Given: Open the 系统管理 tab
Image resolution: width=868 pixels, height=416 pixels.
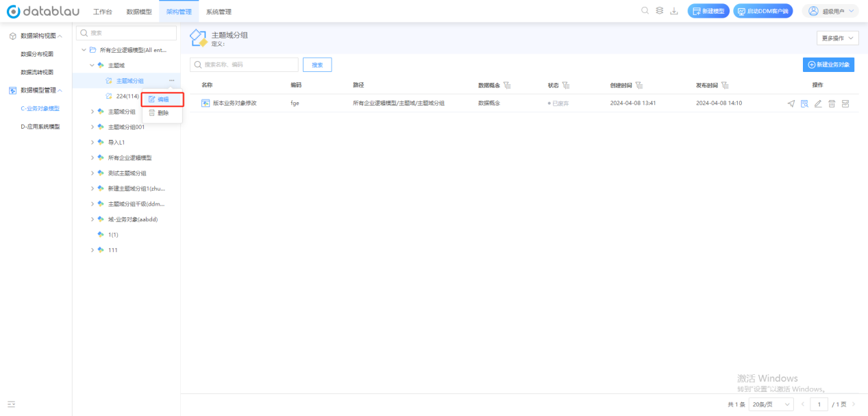Looking at the screenshot, I should 219,12.
